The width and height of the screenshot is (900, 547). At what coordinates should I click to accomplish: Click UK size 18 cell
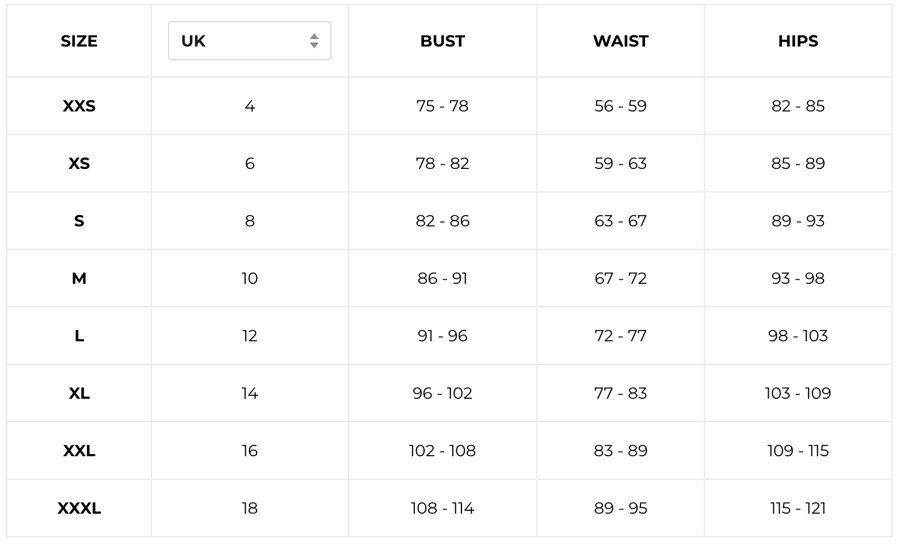click(250, 508)
